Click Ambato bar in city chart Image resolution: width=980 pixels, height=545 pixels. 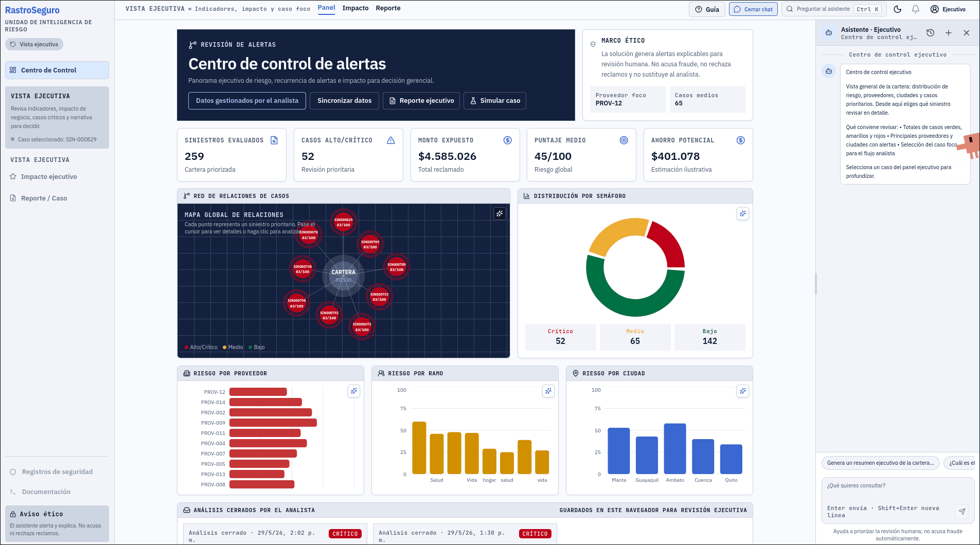pyautogui.click(x=675, y=448)
